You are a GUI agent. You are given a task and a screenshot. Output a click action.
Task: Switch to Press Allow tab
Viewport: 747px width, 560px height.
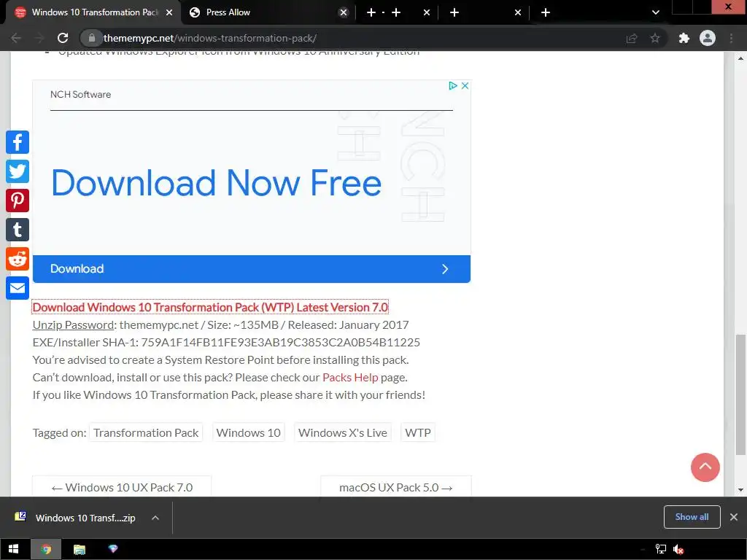pyautogui.click(x=267, y=12)
